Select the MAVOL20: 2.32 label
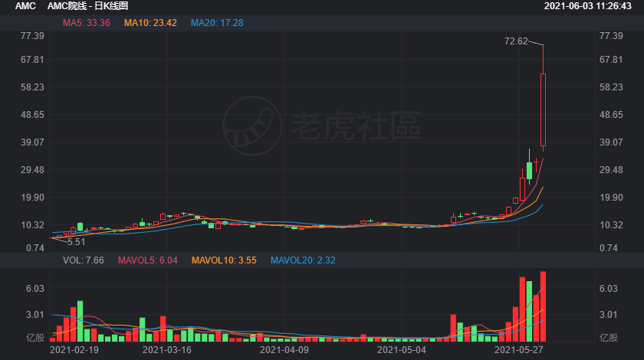The image size is (644, 360). 303,260
